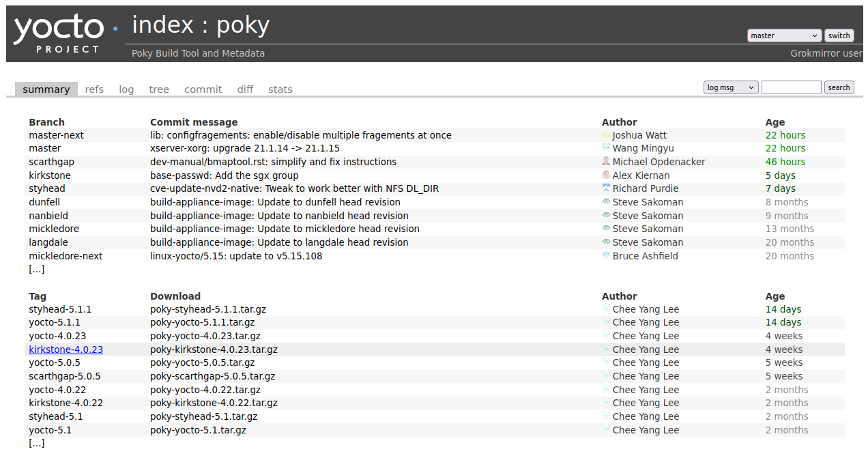Click the search button
The image size is (868, 458).
click(839, 87)
